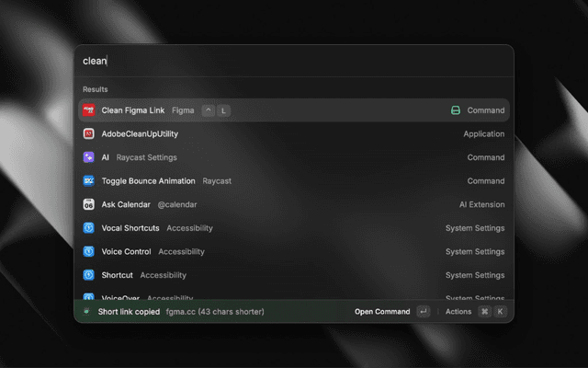Click the Ask Calendar icon
588x368 pixels.
89,204
